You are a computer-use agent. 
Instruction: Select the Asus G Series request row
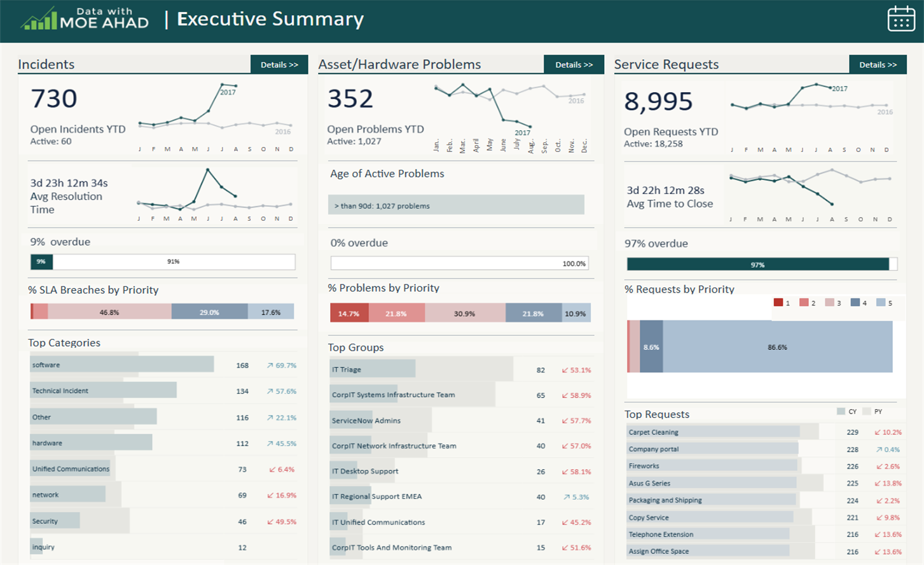(765, 483)
